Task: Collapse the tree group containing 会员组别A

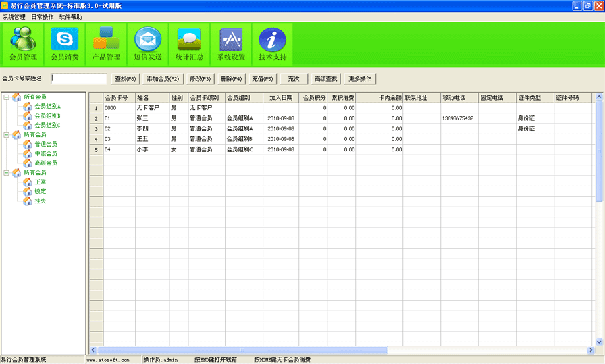Action: pyautogui.click(x=6, y=97)
